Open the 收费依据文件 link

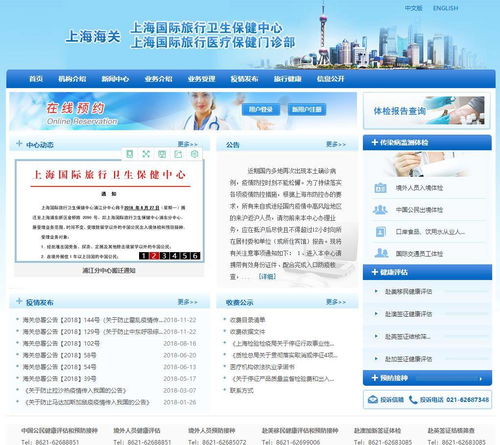click(x=247, y=332)
